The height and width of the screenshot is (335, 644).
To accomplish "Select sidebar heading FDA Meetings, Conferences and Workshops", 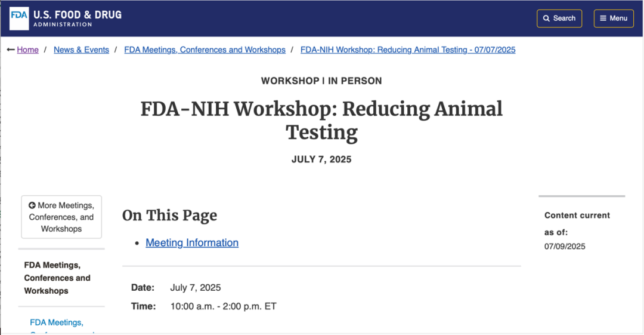I will click(57, 278).
